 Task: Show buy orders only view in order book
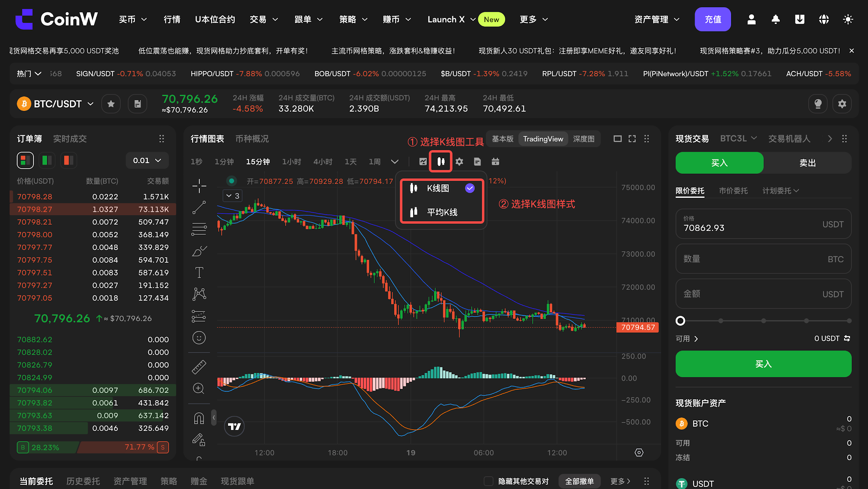tap(47, 160)
